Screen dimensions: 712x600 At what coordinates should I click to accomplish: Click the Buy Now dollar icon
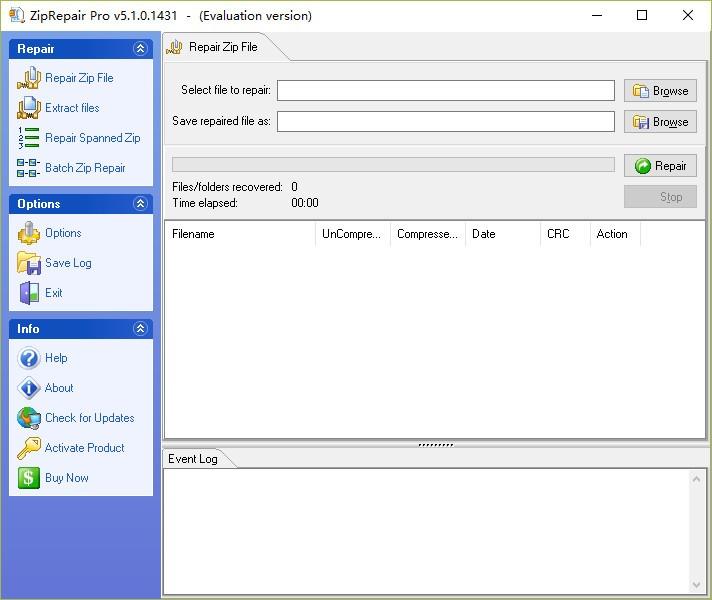28,478
